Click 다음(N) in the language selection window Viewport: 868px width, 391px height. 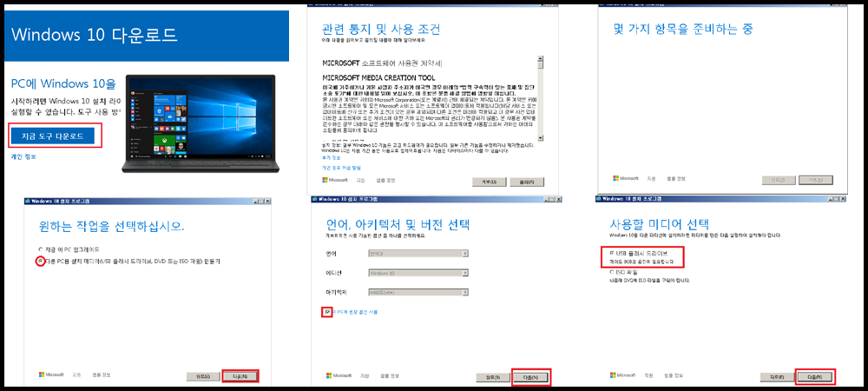[530, 377]
